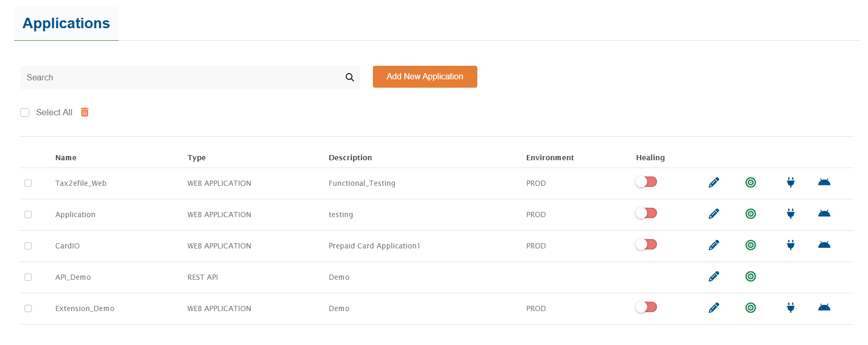868x345 pixels.
Task: Click the Android icon for Extension_Demo row
Action: coord(824,307)
